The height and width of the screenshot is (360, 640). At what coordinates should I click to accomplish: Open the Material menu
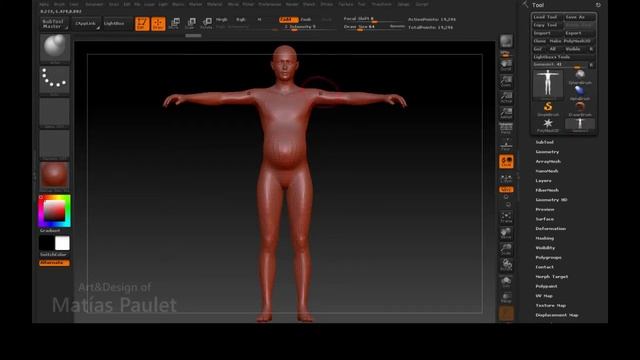point(214,4)
